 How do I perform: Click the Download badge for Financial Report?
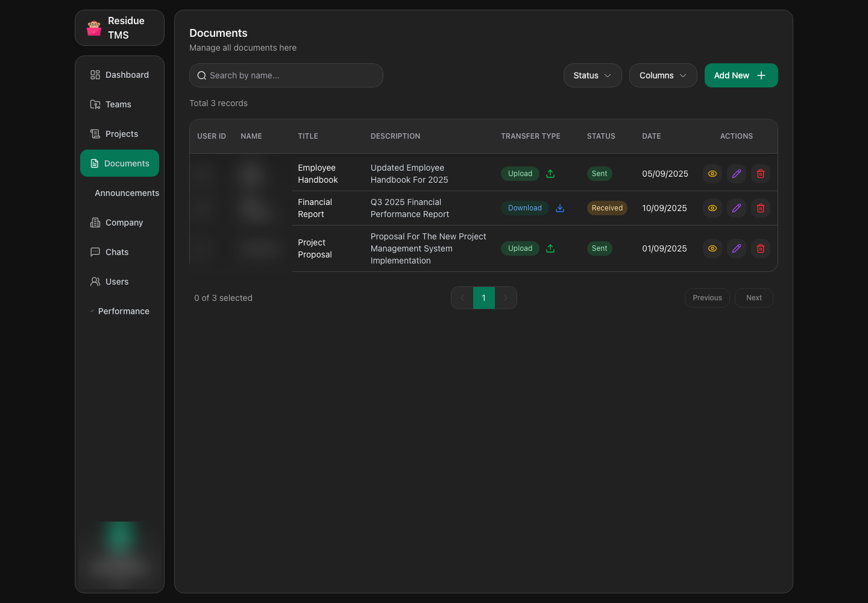(525, 208)
